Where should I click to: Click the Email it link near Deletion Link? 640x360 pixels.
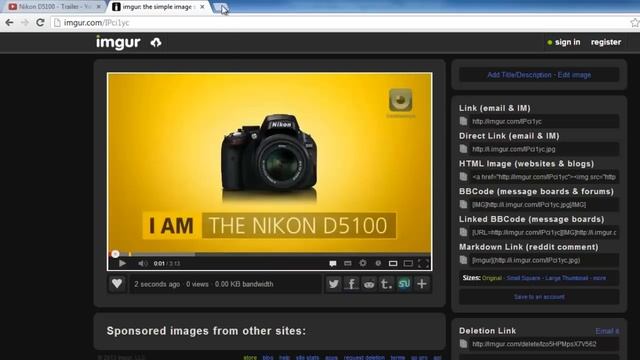607,331
